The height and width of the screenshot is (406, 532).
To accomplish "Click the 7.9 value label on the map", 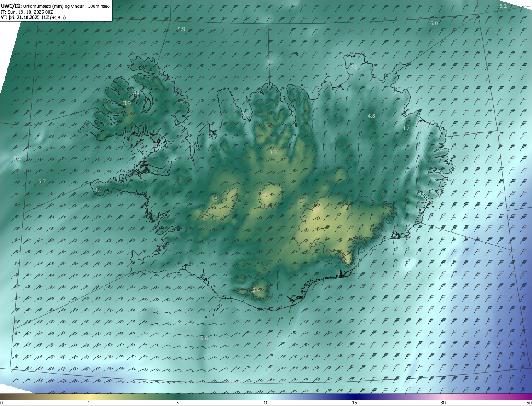I will click(354, 67).
